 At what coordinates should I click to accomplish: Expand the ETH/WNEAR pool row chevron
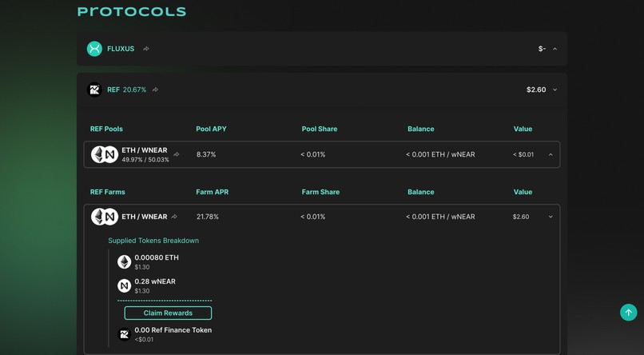pyautogui.click(x=551, y=154)
